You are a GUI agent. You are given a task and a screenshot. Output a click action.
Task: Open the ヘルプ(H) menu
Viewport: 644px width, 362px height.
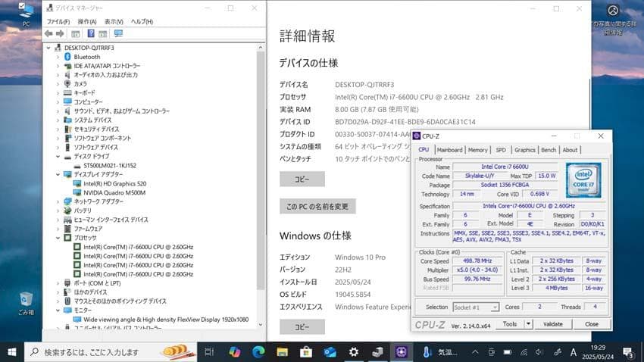142,21
